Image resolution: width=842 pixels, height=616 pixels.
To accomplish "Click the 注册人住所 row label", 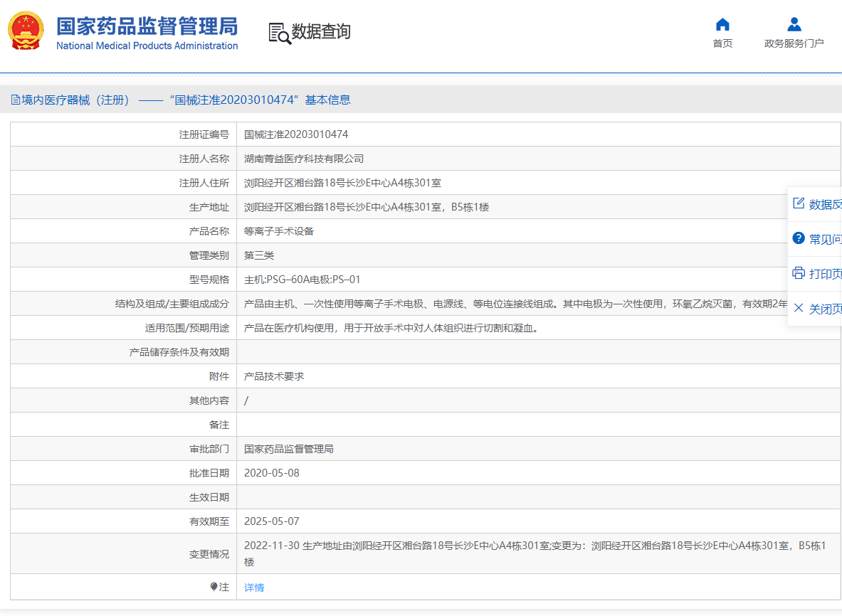I will pyautogui.click(x=204, y=183).
